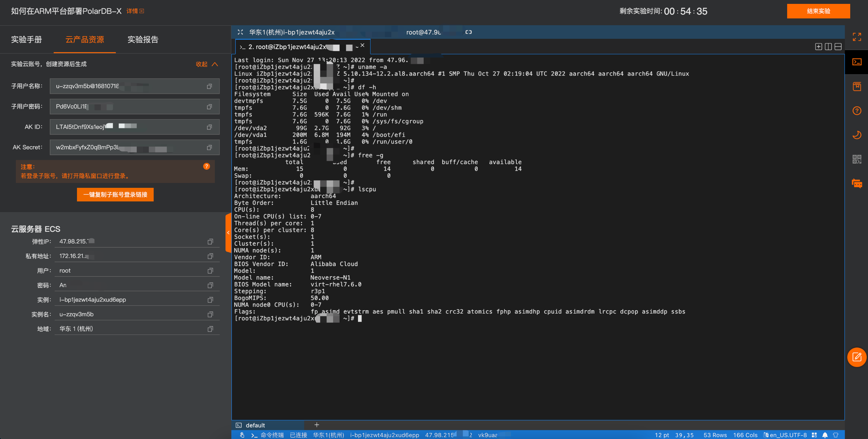Open the terminal icon in right sidebar
The image size is (868, 439).
(857, 62)
